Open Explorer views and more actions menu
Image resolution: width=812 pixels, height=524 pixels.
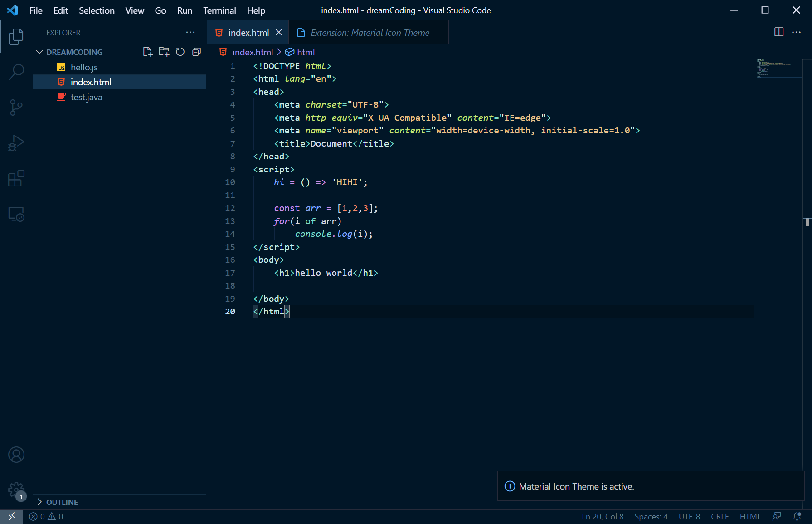click(x=190, y=32)
